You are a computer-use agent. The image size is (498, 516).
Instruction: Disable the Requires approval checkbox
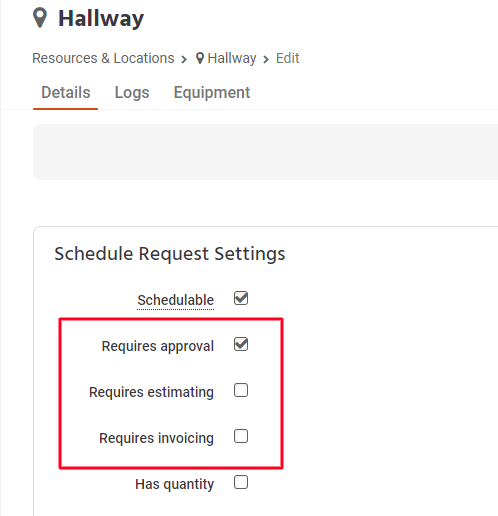(x=241, y=344)
